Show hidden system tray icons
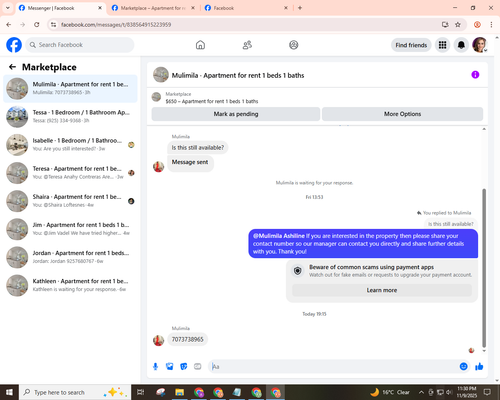The width and height of the screenshot is (500, 400). coord(421,392)
